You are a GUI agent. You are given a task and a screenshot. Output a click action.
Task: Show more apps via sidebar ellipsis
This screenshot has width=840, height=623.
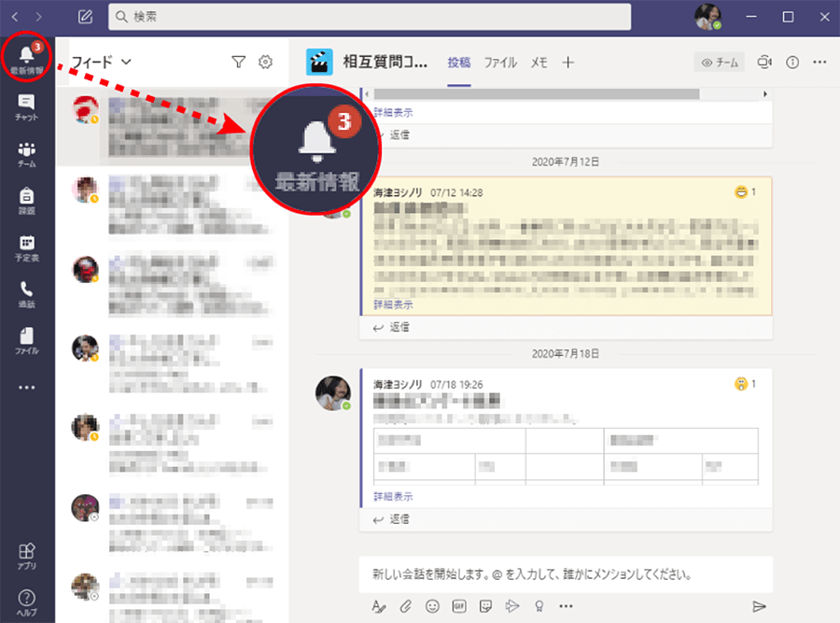coord(26,387)
